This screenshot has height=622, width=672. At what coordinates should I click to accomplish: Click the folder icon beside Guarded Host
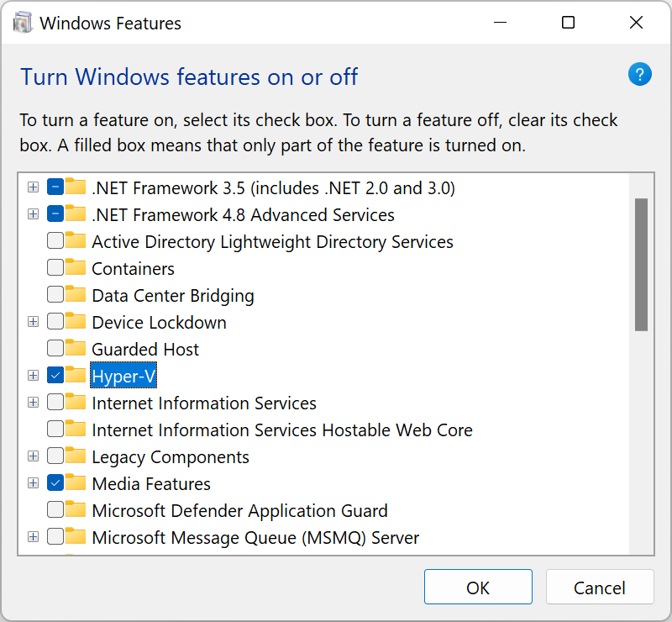coord(76,349)
